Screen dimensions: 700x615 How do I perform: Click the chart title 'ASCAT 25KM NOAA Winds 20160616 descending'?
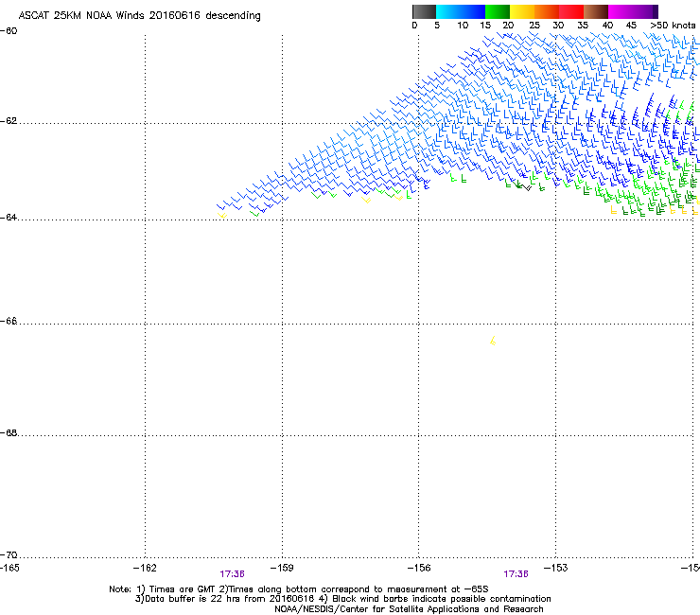click(x=139, y=16)
